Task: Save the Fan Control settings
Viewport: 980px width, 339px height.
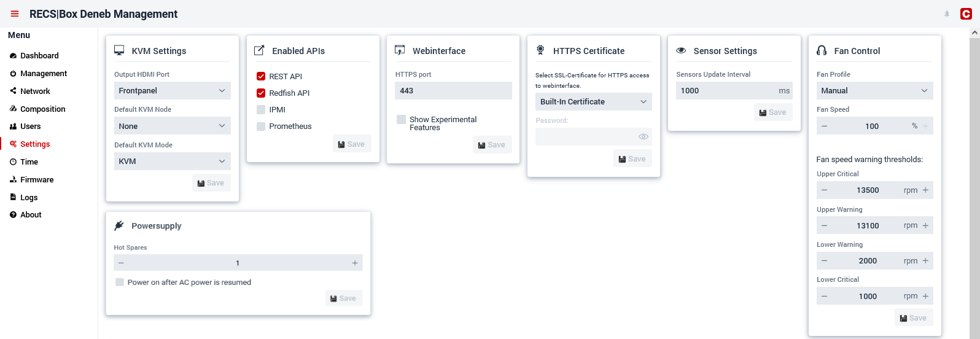Action: coord(914,318)
